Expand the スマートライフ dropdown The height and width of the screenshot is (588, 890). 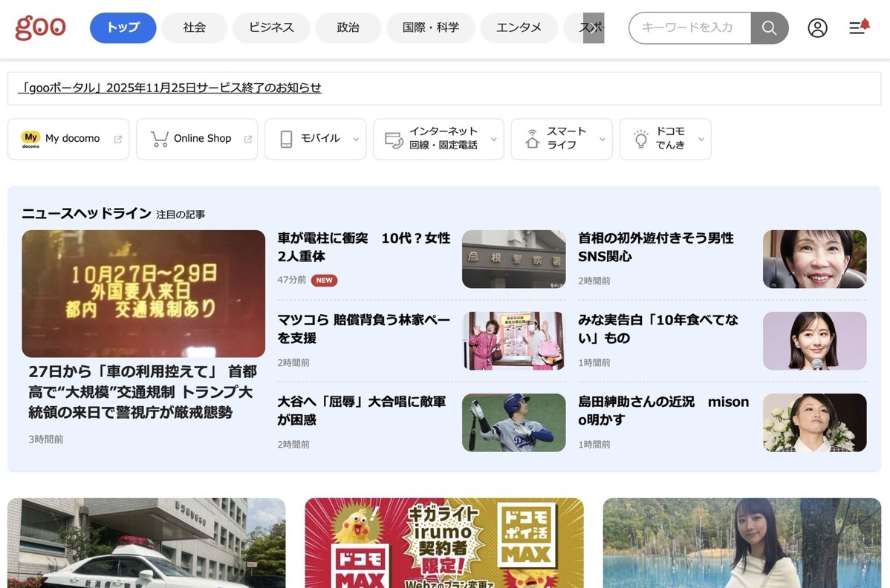pos(602,140)
